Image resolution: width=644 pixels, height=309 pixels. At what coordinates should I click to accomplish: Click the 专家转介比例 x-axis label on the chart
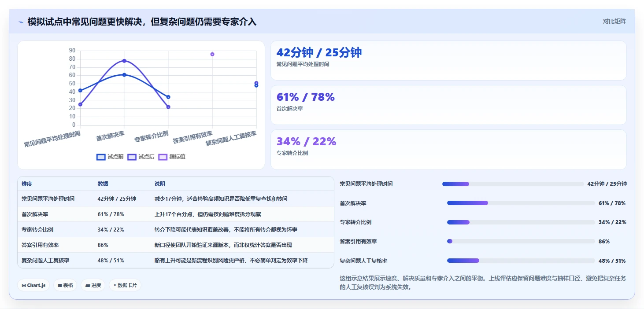tap(152, 136)
